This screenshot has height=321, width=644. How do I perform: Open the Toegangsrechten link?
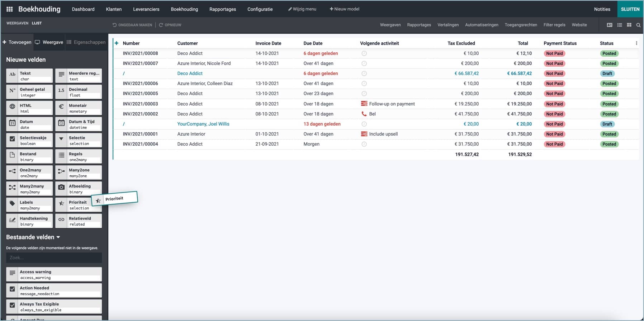(x=521, y=25)
